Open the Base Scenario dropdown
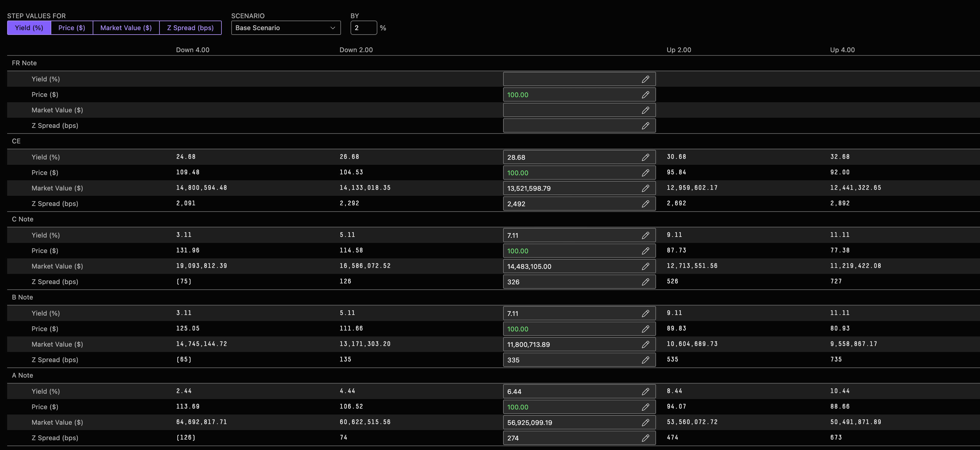This screenshot has width=980, height=450. point(286,28)
